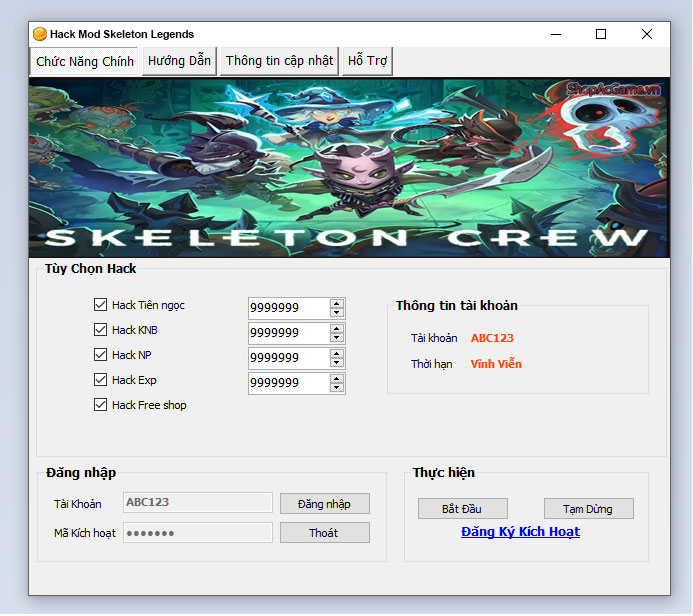Toggle the Hack Tiên ngọc checkbox
Image resolution: width=693 pixels, height=616 pixels.
pos(100,304)
